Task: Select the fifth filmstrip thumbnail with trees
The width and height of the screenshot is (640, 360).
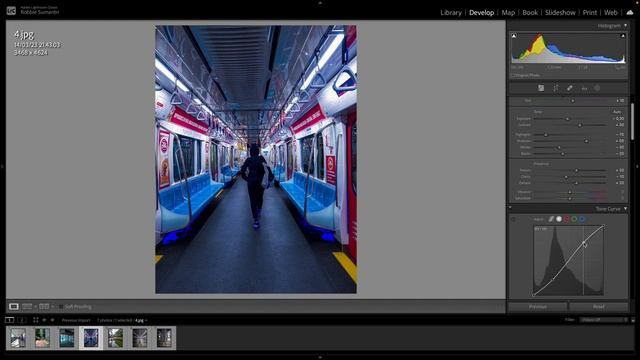Action: (x=116, y=338)
